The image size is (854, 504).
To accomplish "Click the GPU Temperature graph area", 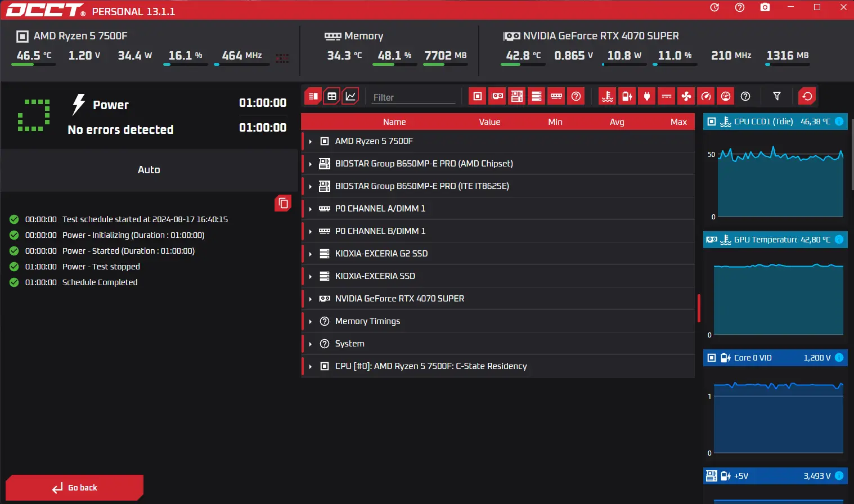I will (778, 299).
